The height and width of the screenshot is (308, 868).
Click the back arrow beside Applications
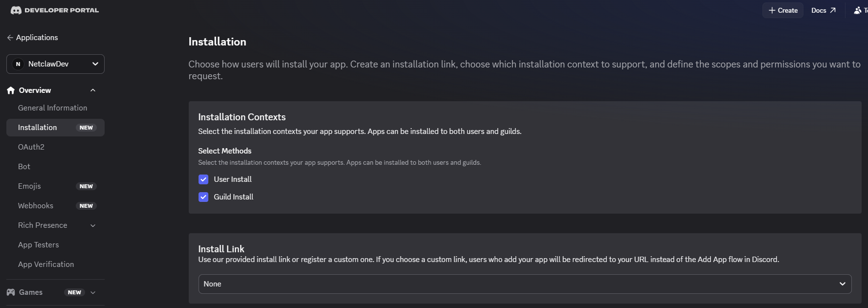(10, 38)
